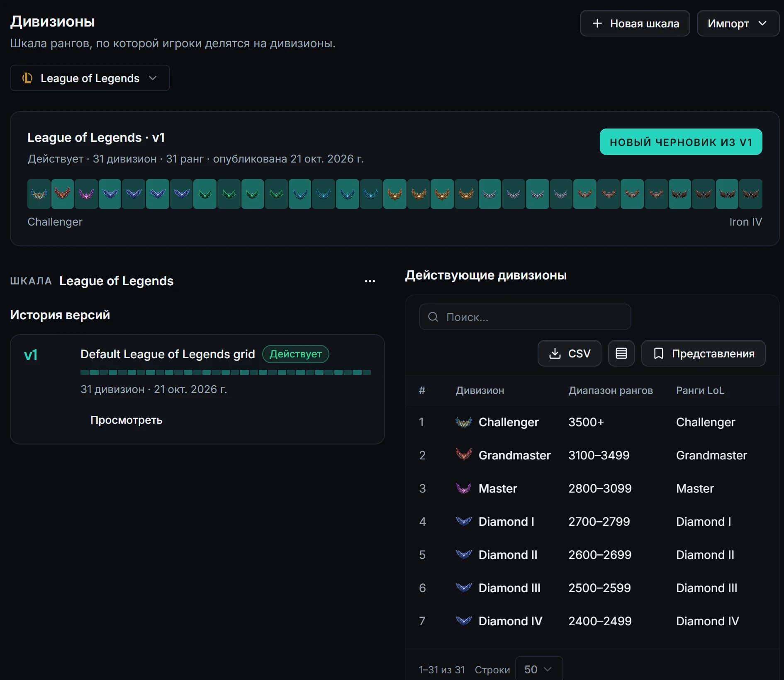
Task: Select the Grandmaster emblem in rank strip
Action: tap(63, 194)
